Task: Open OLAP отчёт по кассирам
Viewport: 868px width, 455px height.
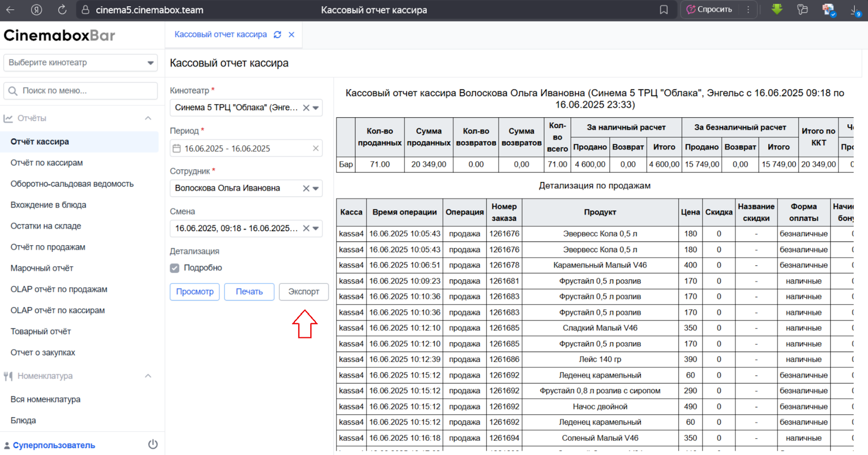Action: pos(58,310)
